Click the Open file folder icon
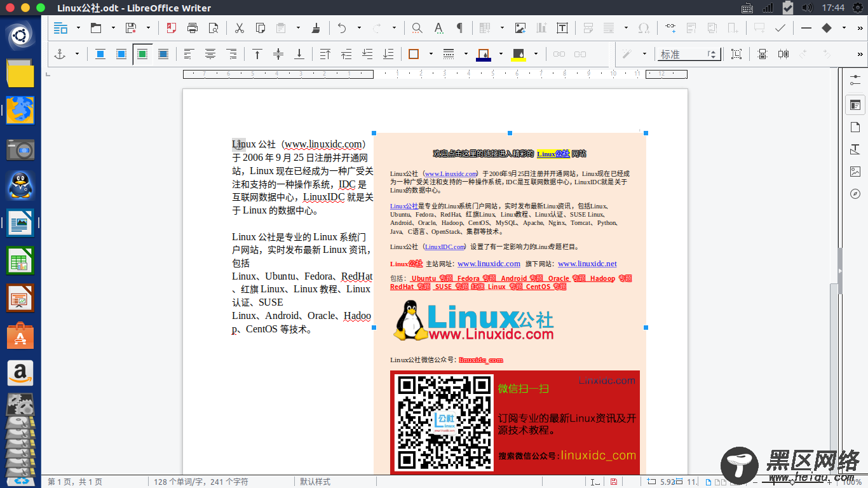Image resolution: width=868 pixels, height=488 pixels. pyautogui.click(x=96, y=28)
